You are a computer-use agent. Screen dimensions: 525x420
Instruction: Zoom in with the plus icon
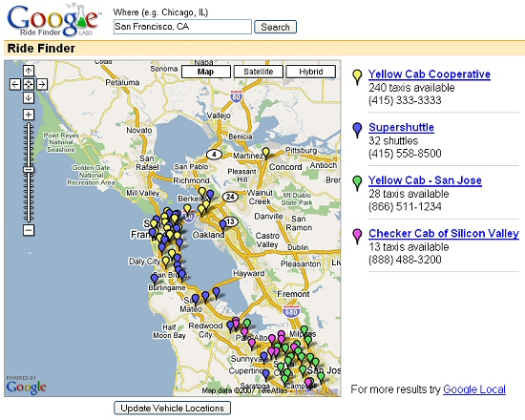point(29,115)
